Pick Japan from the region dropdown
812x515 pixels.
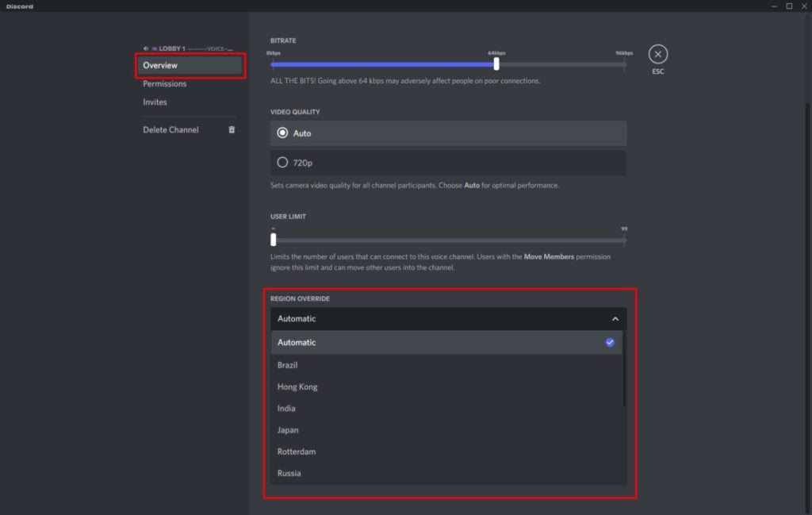(288, 430)
